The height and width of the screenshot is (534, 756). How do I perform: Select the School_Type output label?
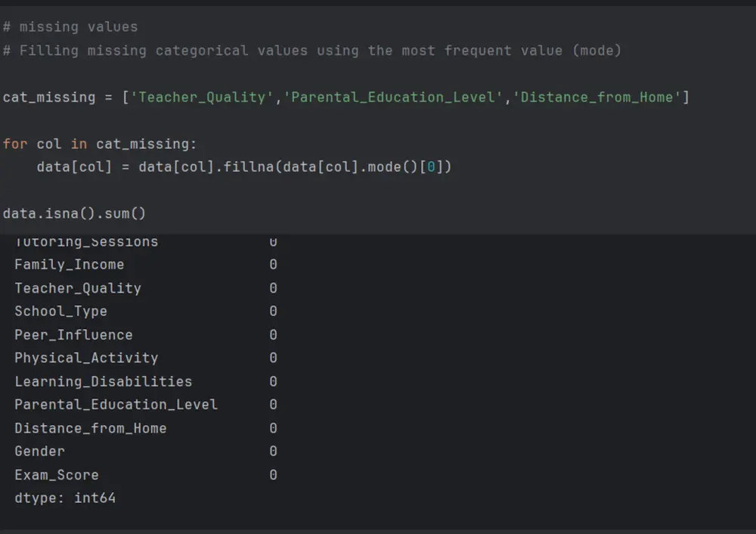click(x=60, y=312)
